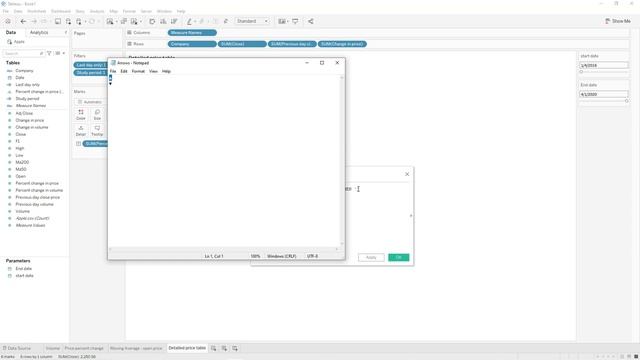Image resolution: width=640 pixels, height=360 pixels.
Task: Click the field search box in Data pane
Action: [23, 53]
